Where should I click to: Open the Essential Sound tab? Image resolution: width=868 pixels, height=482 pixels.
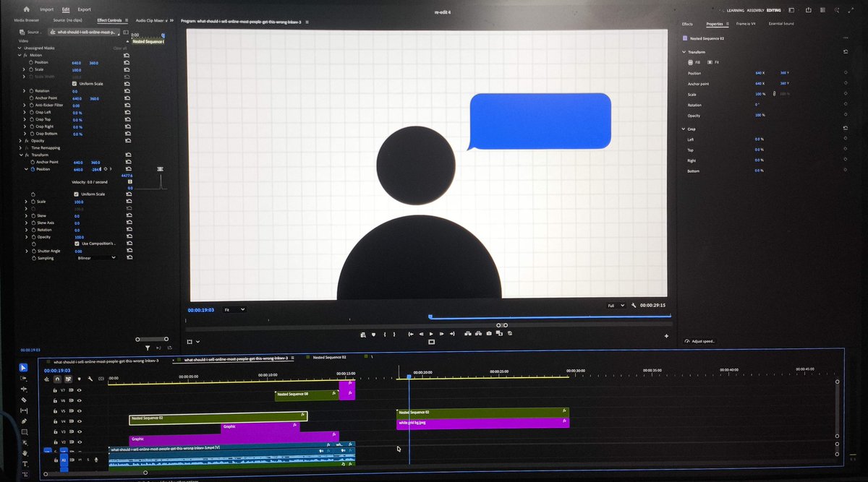781,24
